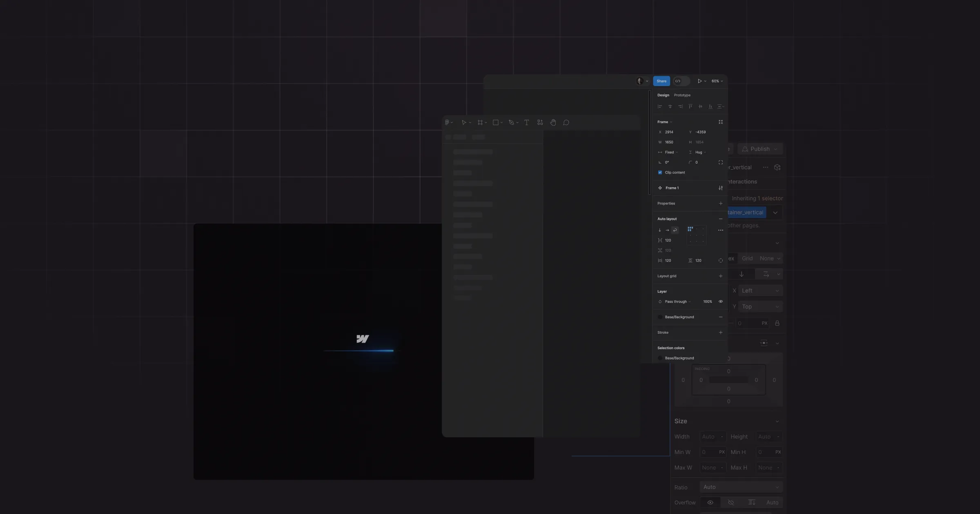The image size is (980, 514).
Task: Select the Frame tool
Action: click(480, 122)
